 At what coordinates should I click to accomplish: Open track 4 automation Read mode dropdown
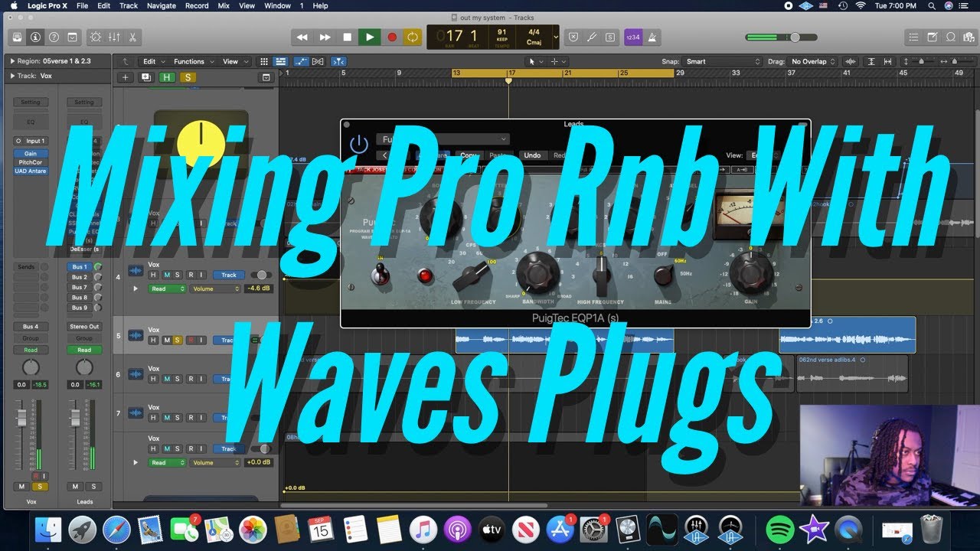168,289
